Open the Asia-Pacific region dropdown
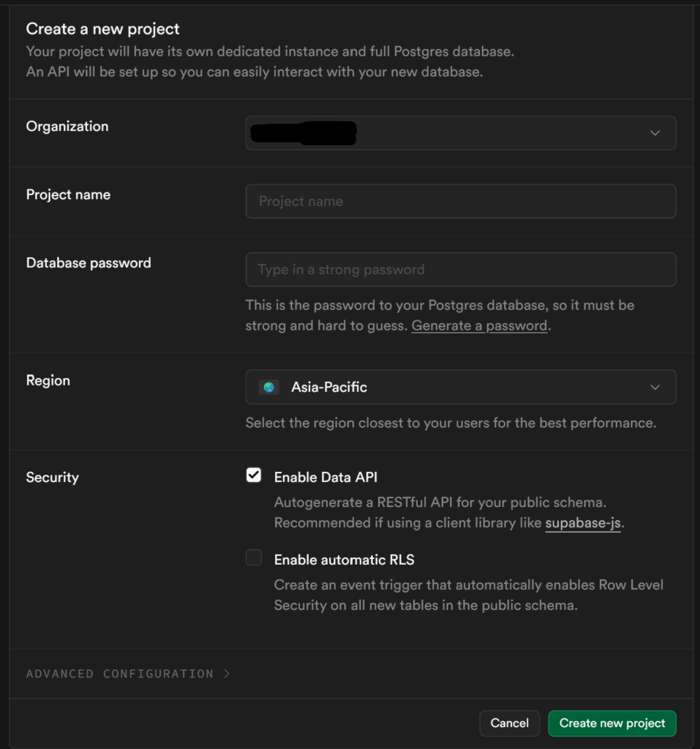Image resolution: width=700 pixels, height=749 pixels. pyautogui.click(x=461, y=387)
